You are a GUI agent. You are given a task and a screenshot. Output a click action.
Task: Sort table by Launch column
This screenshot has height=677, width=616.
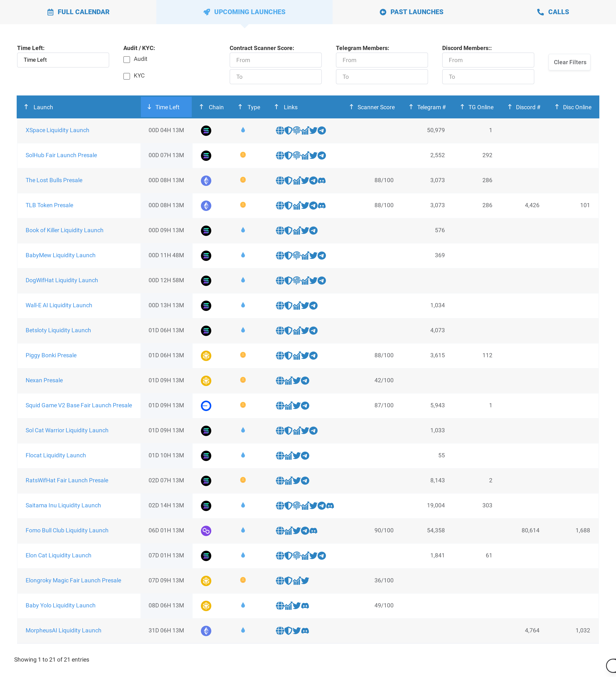(x=79, y=107)
